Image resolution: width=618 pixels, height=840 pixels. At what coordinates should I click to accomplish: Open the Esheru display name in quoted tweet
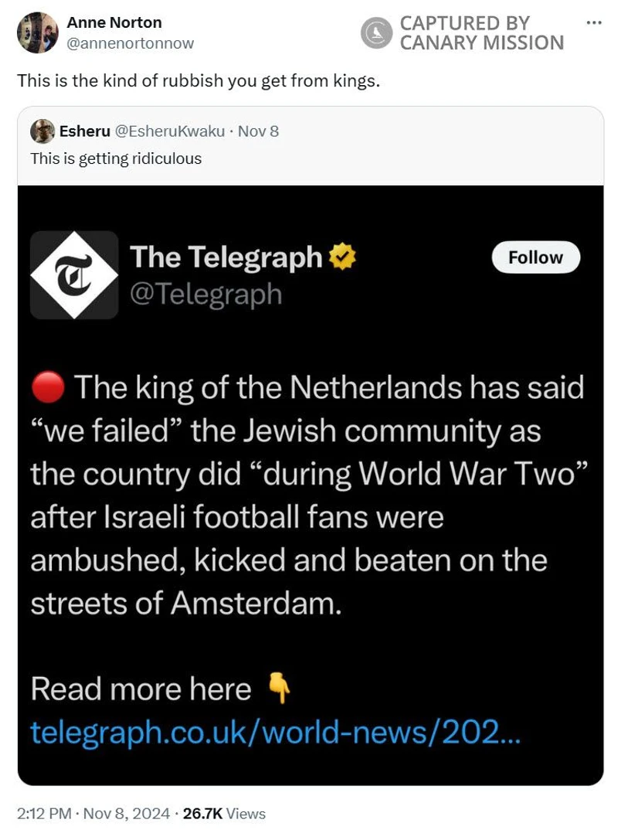coord(84,131)
